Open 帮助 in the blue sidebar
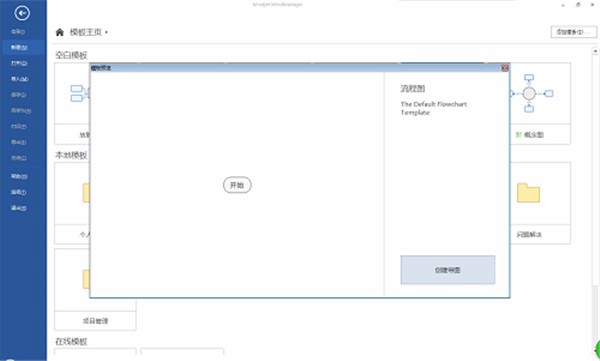This screenshot has width=600, height=361. (19, 176)
